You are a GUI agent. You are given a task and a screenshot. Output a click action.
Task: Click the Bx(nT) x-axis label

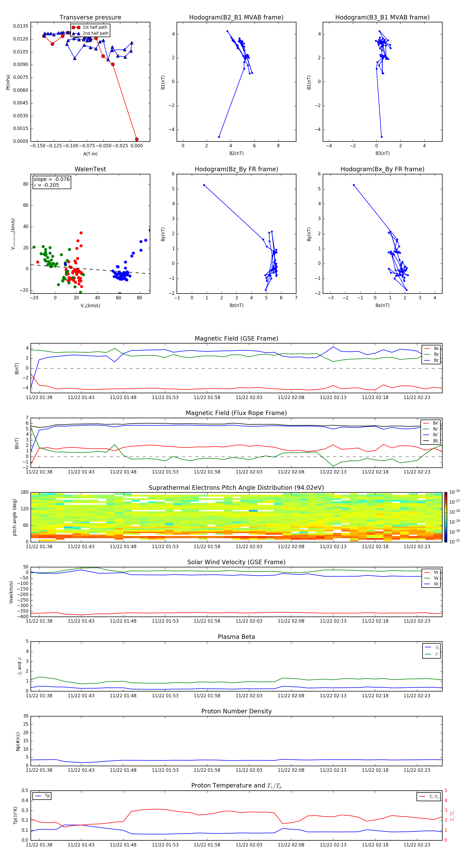pyautogui.click(x=382, y=305)
